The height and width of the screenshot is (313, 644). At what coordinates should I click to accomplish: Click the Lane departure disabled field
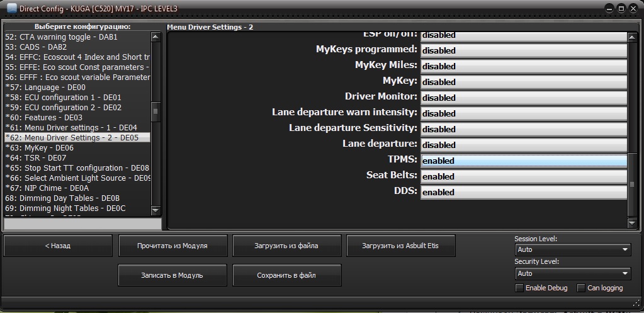coord(523,145)
